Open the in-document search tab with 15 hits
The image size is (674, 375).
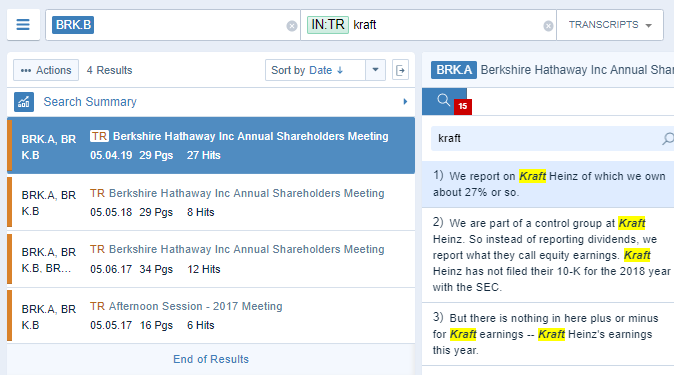(x=444, y=101)
